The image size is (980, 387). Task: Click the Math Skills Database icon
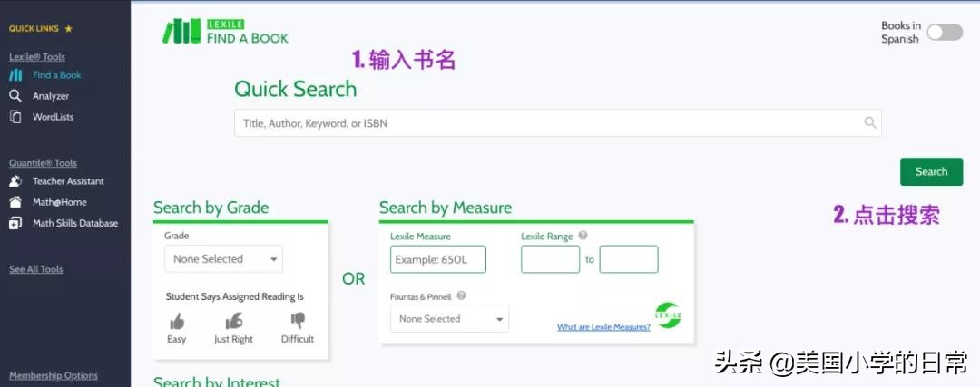(x=15, y=223)
